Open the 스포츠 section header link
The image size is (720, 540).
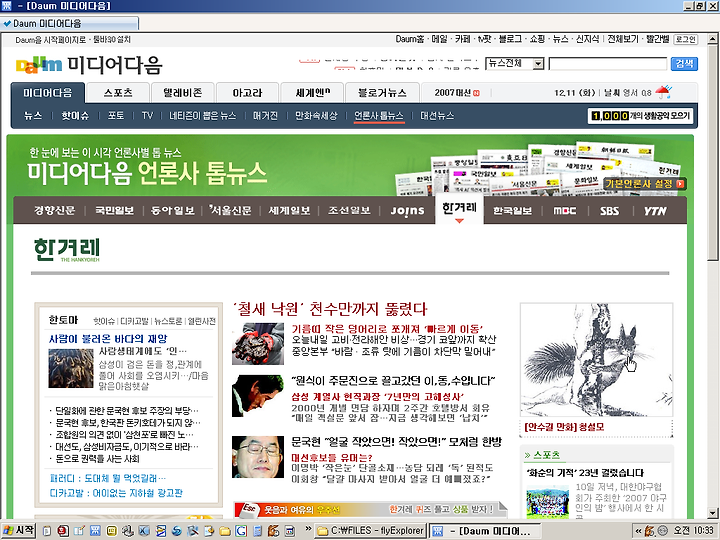(x=546, y=455)
